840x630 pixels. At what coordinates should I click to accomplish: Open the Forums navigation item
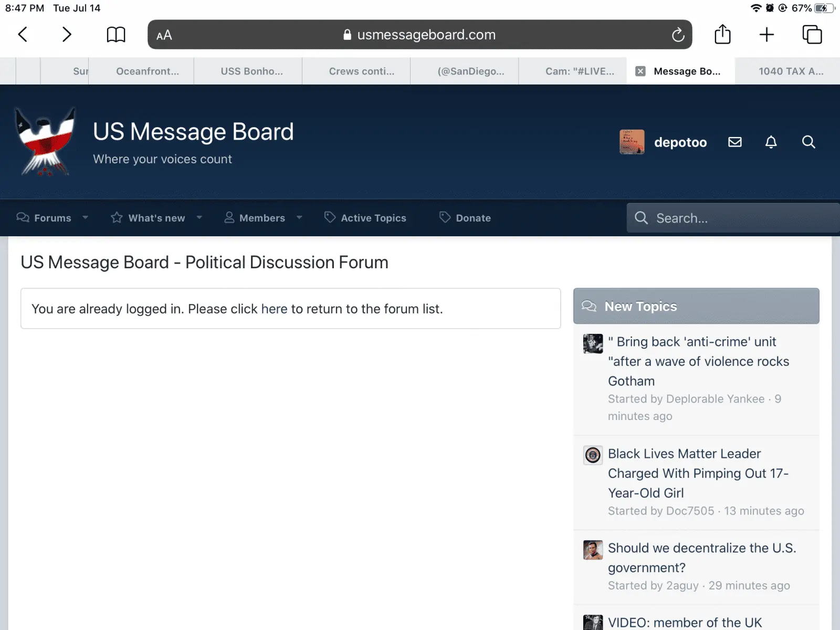coord(52,218)
